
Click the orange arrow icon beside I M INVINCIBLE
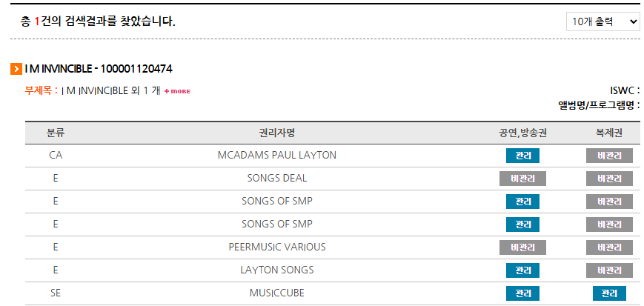coord(16,69)
